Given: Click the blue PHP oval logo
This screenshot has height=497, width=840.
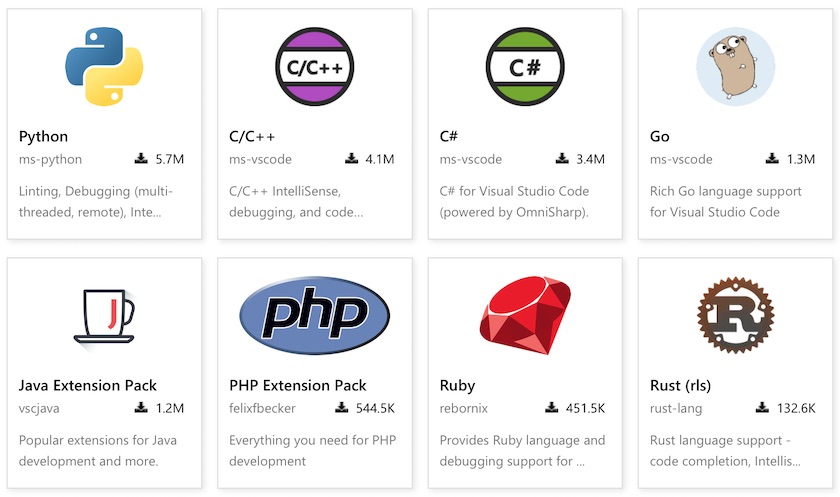Looking at the screenshot, I should tap(314, 315).
